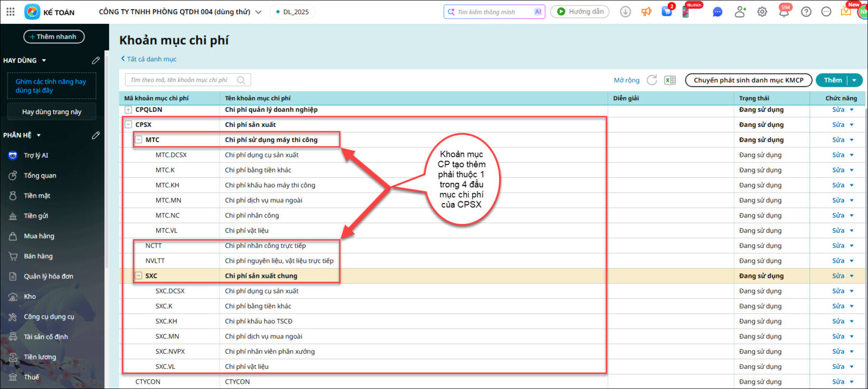868x389 pixels.
Task: Edit the HAY DÙNG section pencil icon
Action: pos(95,60)
